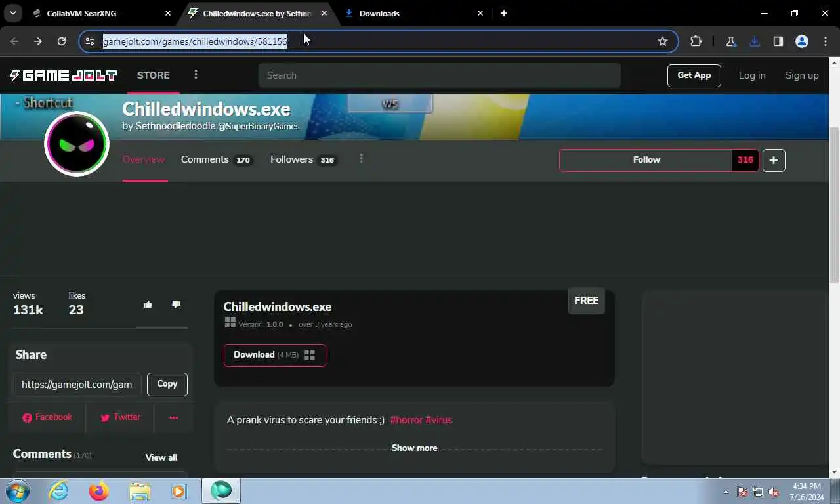Click the #virus hashtag
This screenshot has height=504, width=840.
pyautogui.click(x=439, y=420)
